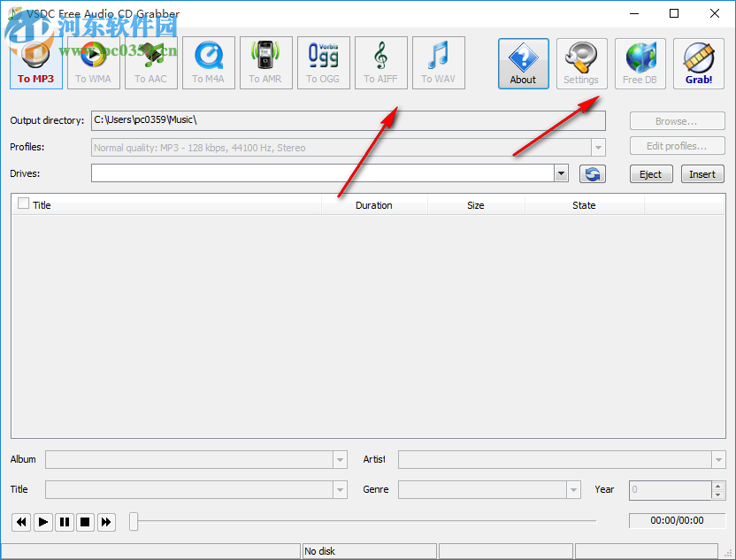Select the To AMR format option
The image size is (736, 560).
coord(265,62)
